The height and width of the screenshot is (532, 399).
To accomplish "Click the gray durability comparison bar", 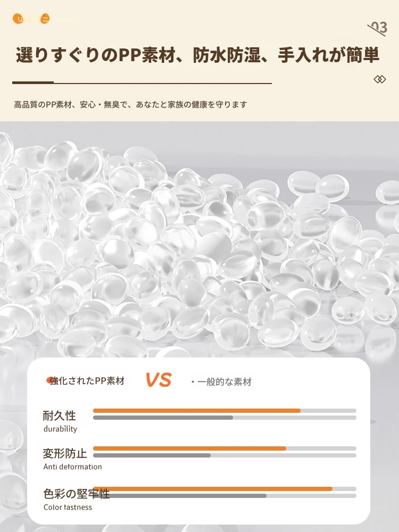I will pyautogui.click(x=163, y=418).
